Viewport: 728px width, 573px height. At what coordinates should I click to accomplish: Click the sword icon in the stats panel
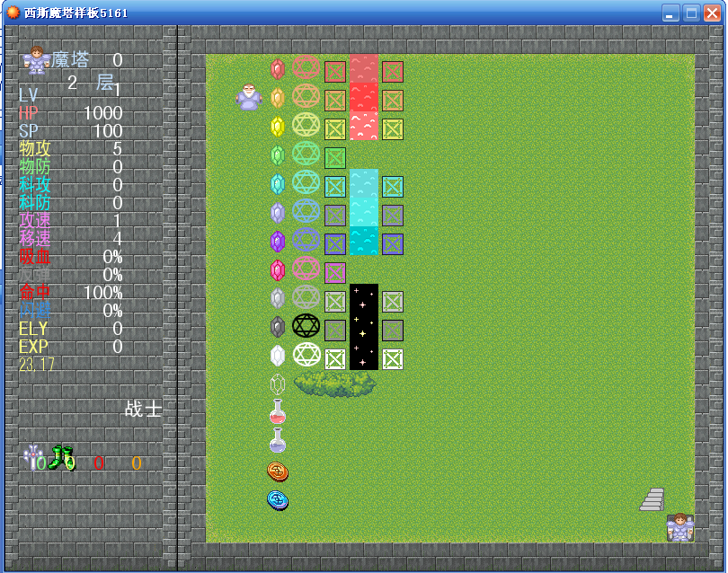click(31, 457)
